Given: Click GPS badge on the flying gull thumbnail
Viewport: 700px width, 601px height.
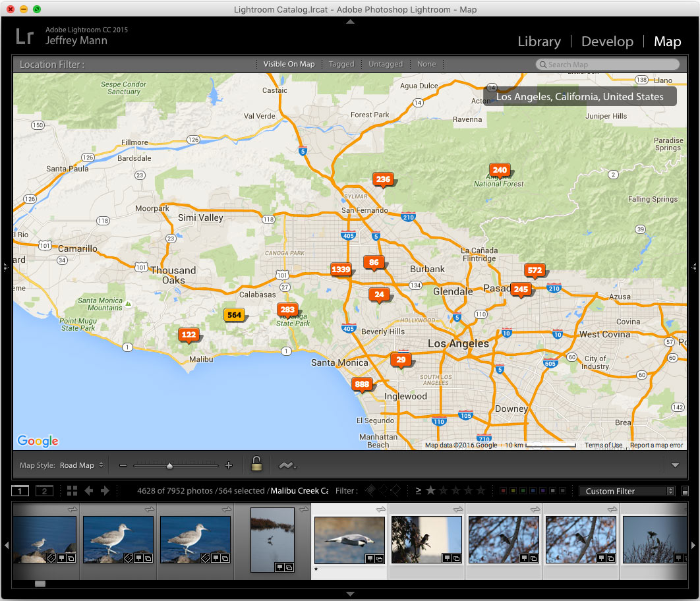Looking at the screenshot, I should click(370, 559).
